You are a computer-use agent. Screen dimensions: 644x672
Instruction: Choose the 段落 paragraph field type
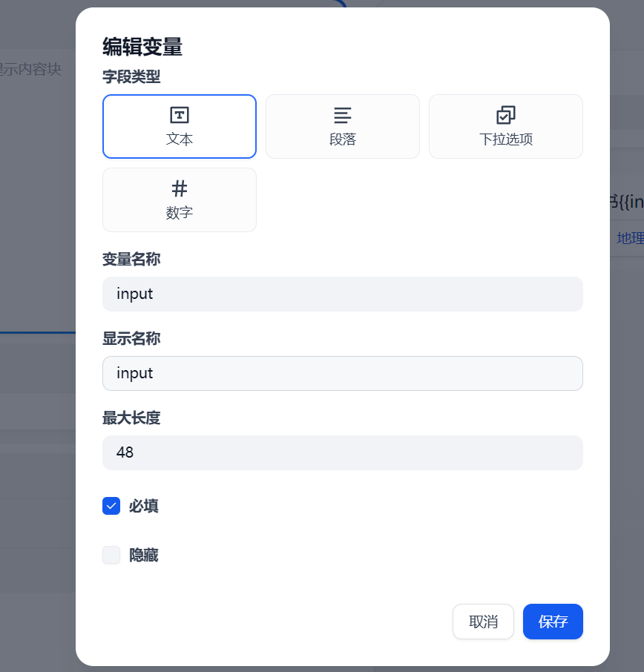coord(343,126)
